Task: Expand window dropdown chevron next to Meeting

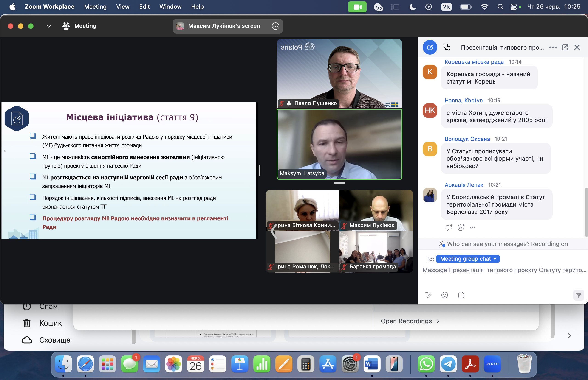Action: click(x=48, y=26)
